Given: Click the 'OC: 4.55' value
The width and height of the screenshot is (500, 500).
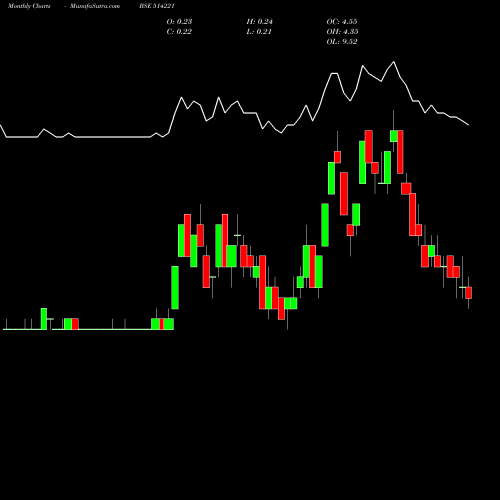Looking at the screenshot, I should 342,22.
